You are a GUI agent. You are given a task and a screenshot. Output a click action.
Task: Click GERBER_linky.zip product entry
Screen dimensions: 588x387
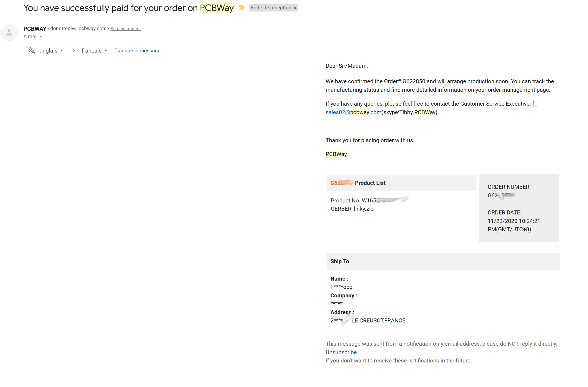pyautogui.click(x=352, y=209)
